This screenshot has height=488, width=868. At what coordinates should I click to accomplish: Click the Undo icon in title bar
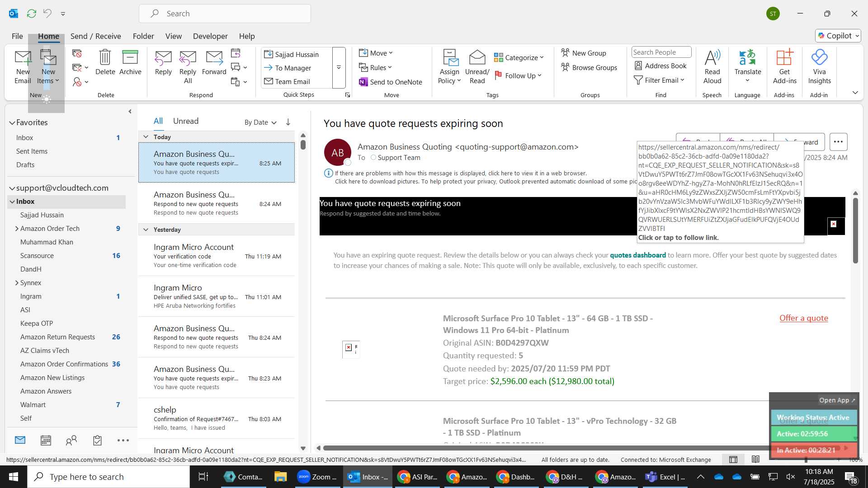(x=47, y=14)
